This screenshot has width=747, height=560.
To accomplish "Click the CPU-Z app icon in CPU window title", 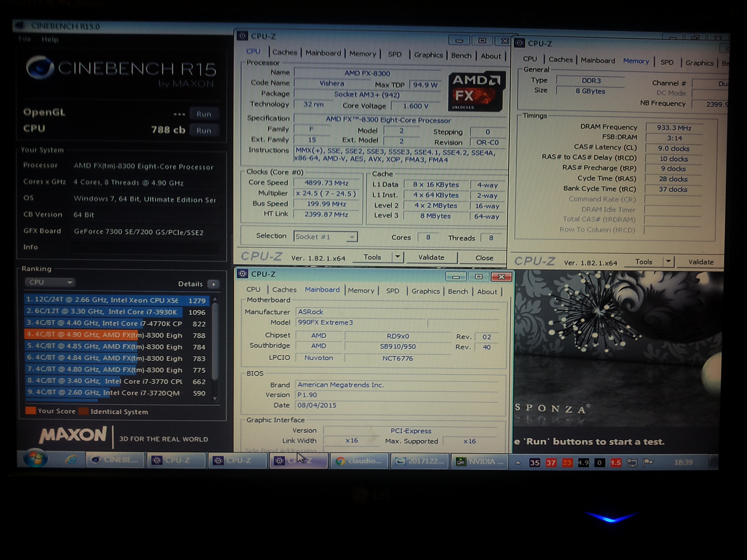I will click(x=242, y=36).
